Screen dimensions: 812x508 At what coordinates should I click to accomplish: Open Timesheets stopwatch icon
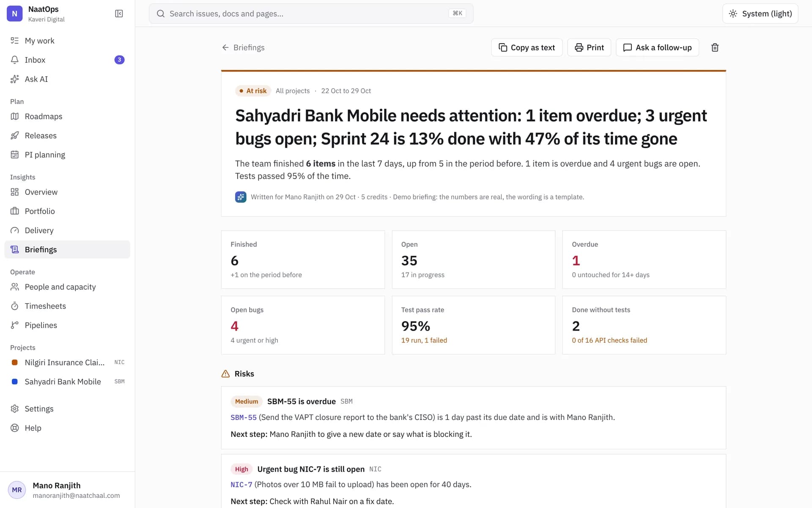(15, 306)
